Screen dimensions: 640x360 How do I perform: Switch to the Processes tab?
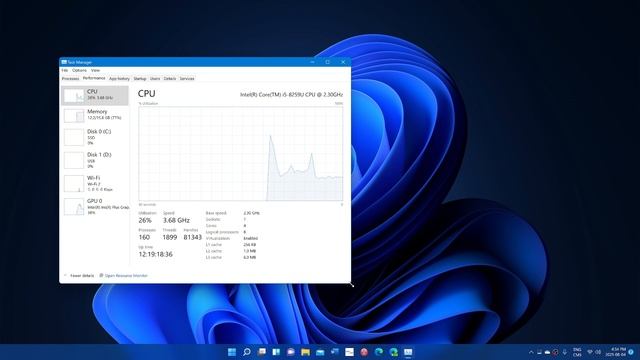tap(70, 78)
